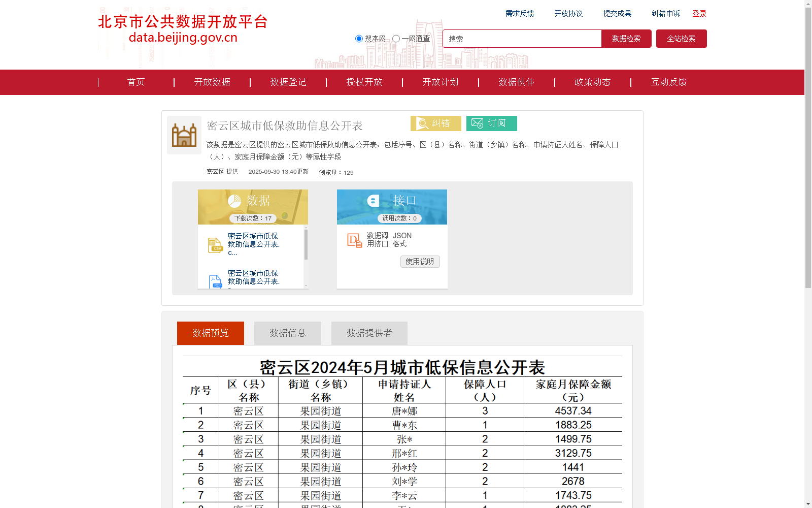The width and height of the screenshot is (812, 508).
Task: Click table cell 1499.75
Action: point(573,439)
